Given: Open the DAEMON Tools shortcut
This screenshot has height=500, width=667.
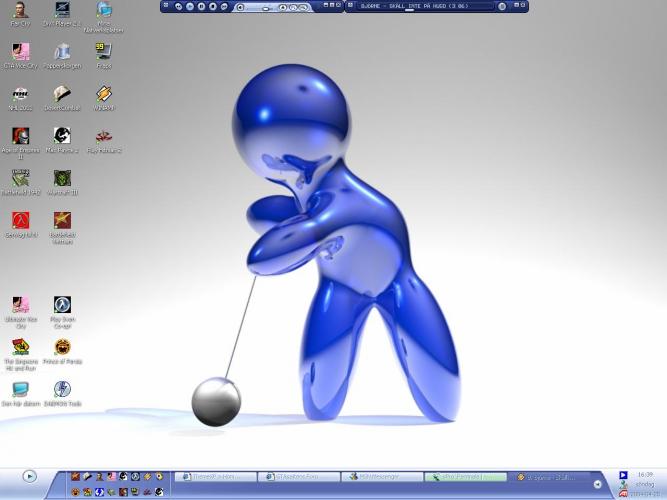Looking at the screenshot, I should pyautogui.click(x=62, y=390).
